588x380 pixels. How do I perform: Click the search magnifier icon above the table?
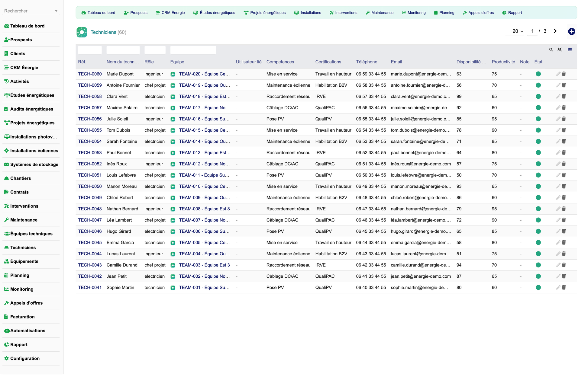click(551, 49)
